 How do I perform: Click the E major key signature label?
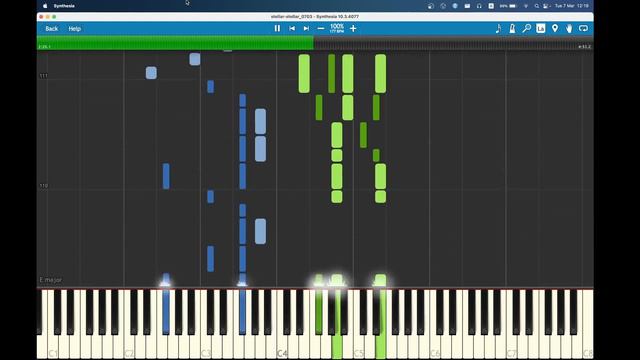tap(51, 280)
